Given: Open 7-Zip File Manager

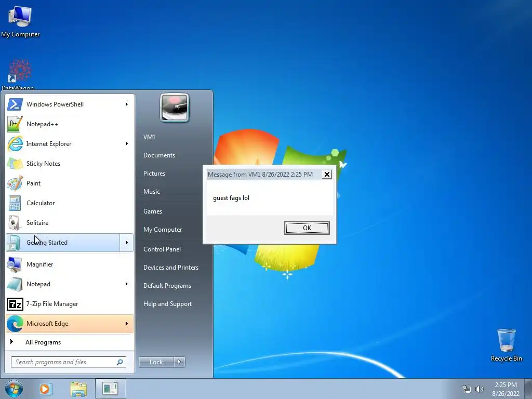Looking at the screenshot, I should [x=70, y=303].
